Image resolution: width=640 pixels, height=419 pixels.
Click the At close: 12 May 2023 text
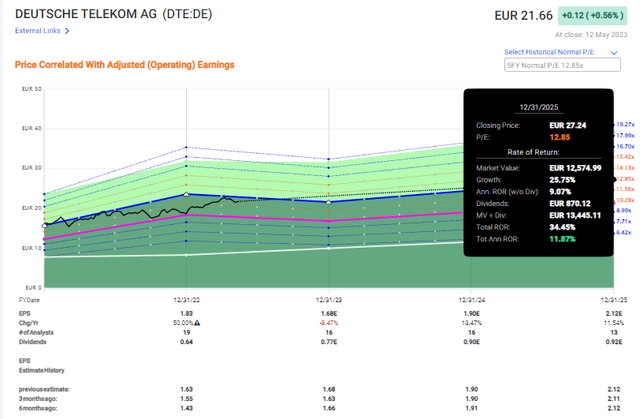pyautogui.click(x=591, y=35)
